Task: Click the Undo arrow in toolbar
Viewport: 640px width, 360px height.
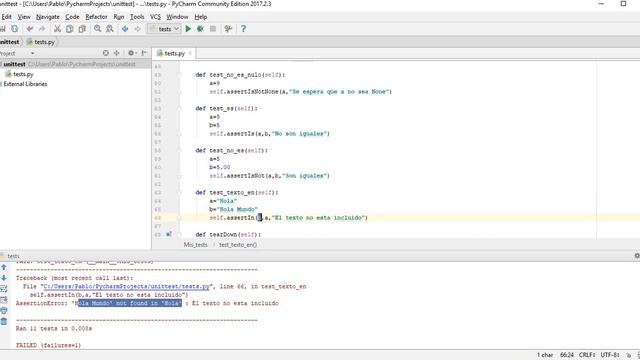Action: [x=30, y=29]
